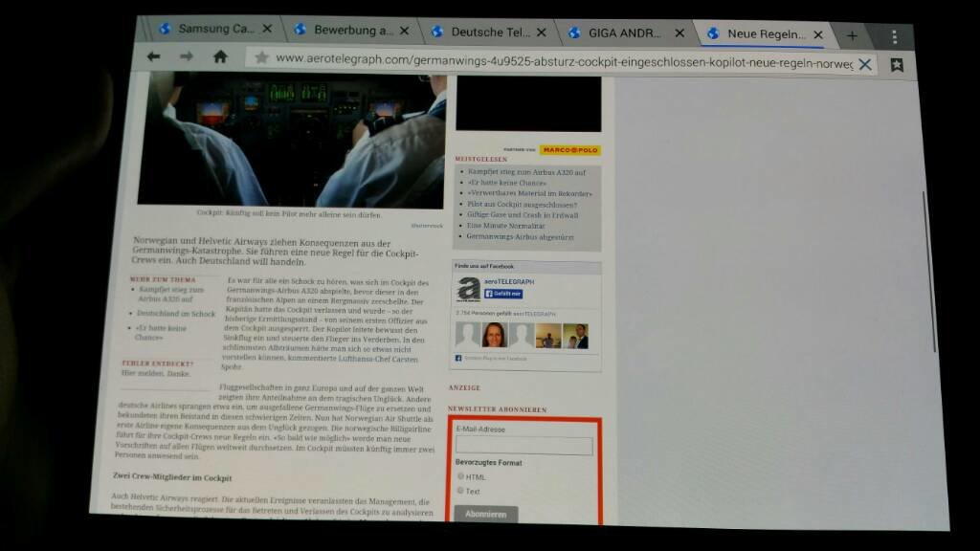
Task: Open the aeroTELEGRAPH Facebook page name link
Action: 509,282
